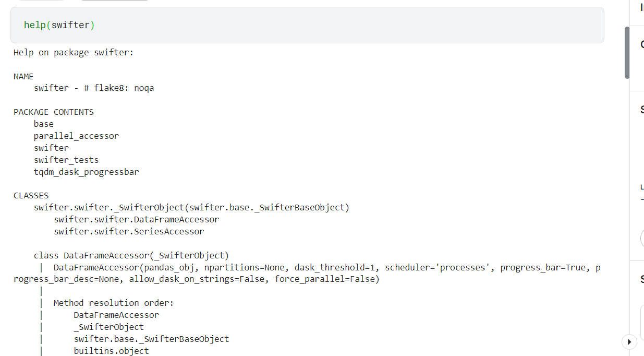Image resolution: width=644 pixels, height=356 pixels.
Task: Click the CLASSES section heading
Action: [x=31, y=196]
